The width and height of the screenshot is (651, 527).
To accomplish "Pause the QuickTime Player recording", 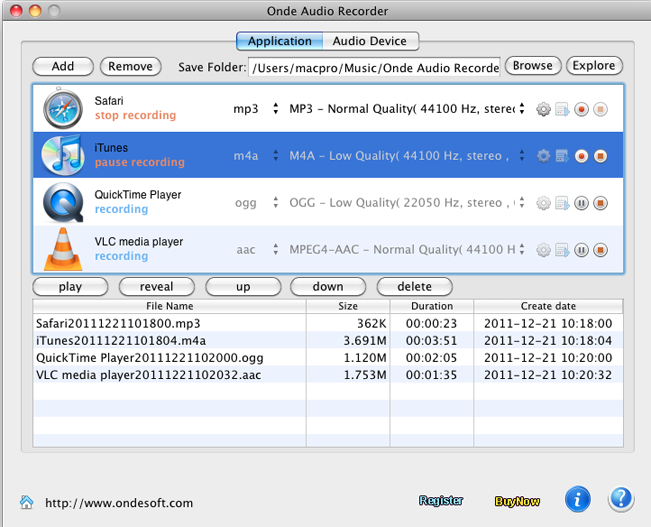I will coord(581,203).
